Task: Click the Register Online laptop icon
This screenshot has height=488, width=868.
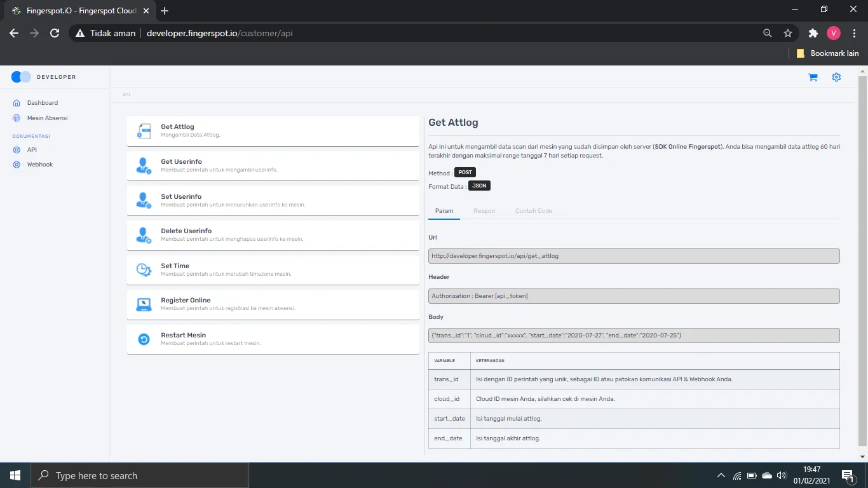Action: (x=144, y=304)
